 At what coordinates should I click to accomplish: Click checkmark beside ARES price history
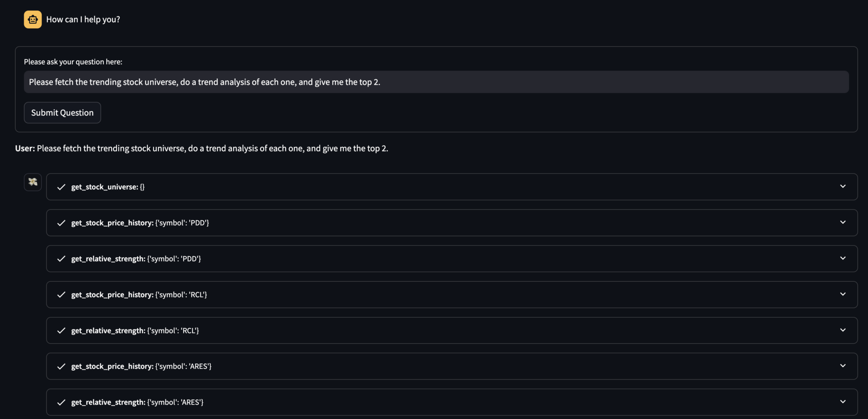click(61, 366)
